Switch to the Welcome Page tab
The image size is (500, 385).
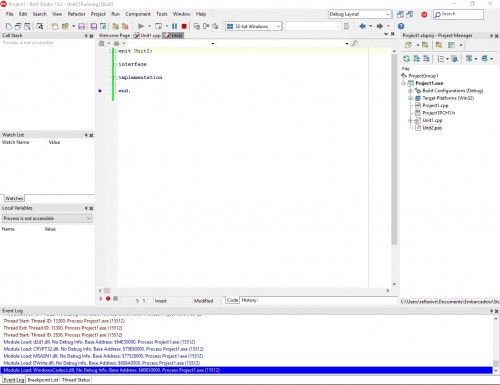pyautogui.click(x=114, y=35)
